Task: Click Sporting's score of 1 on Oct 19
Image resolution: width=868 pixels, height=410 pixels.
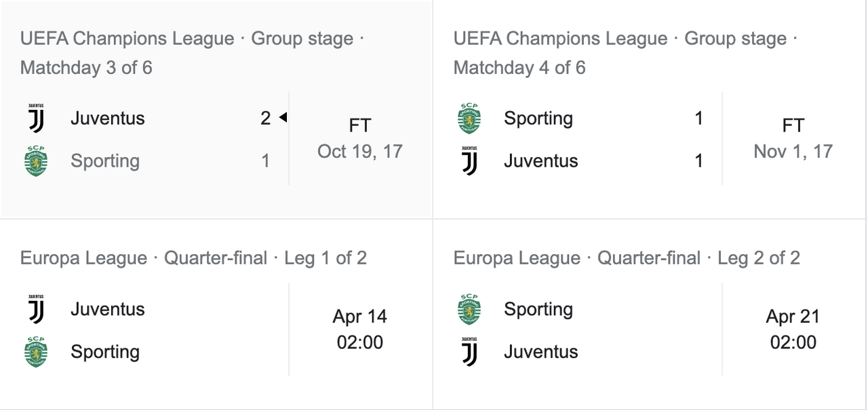Action: tap(266, 161)
